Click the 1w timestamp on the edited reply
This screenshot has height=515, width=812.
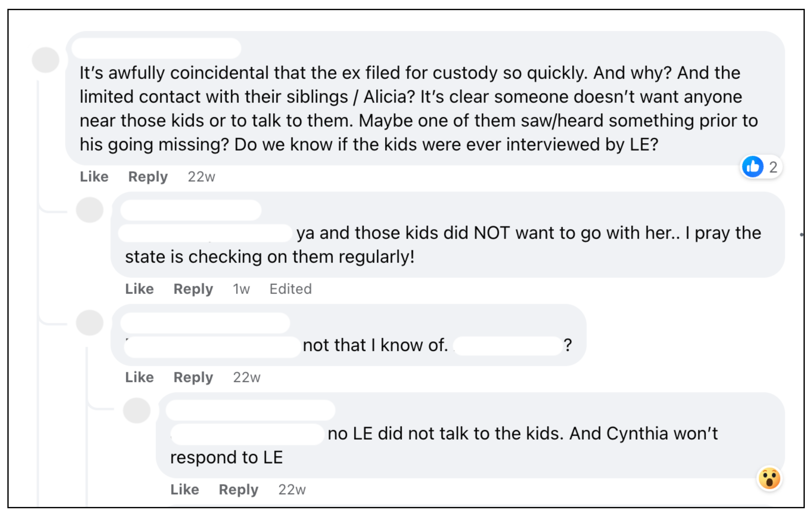241,289
